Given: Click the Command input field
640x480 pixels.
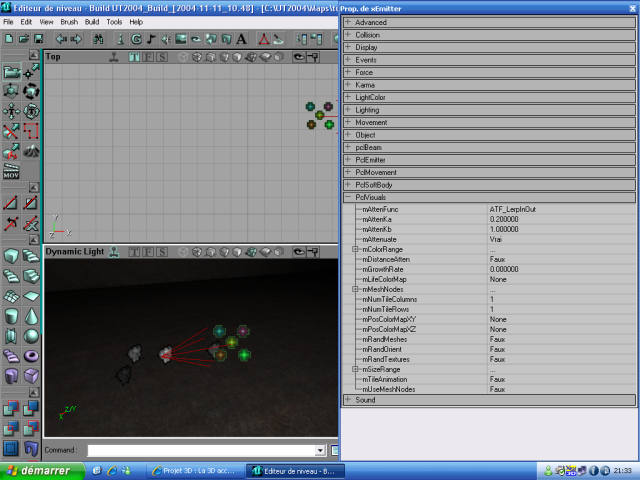Looking at the screenshot, I should click(x=200, y=451).
